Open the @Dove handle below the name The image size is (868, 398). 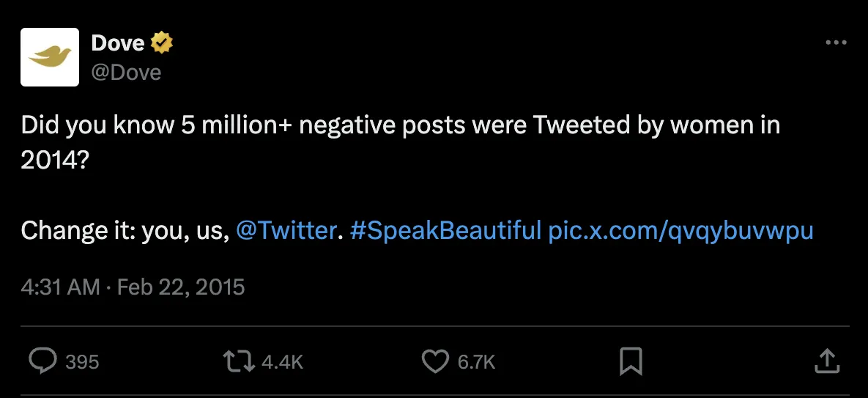tap(126, 72)
